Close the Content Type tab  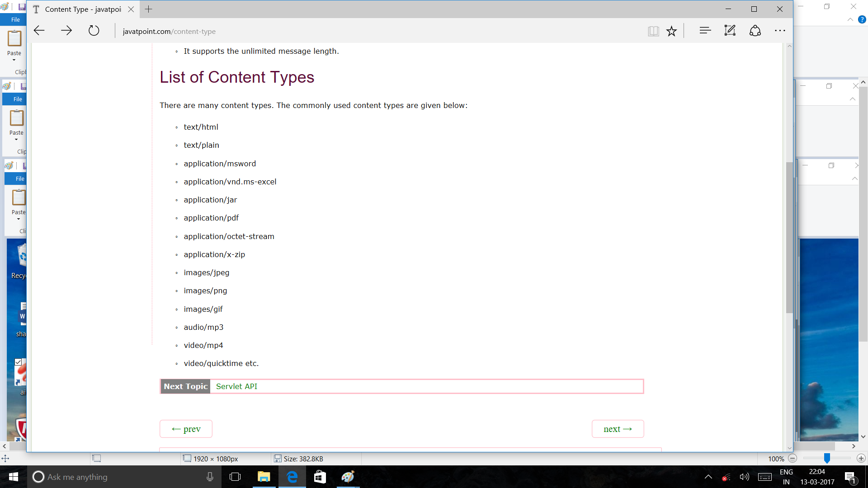click(x=131, y=9)
